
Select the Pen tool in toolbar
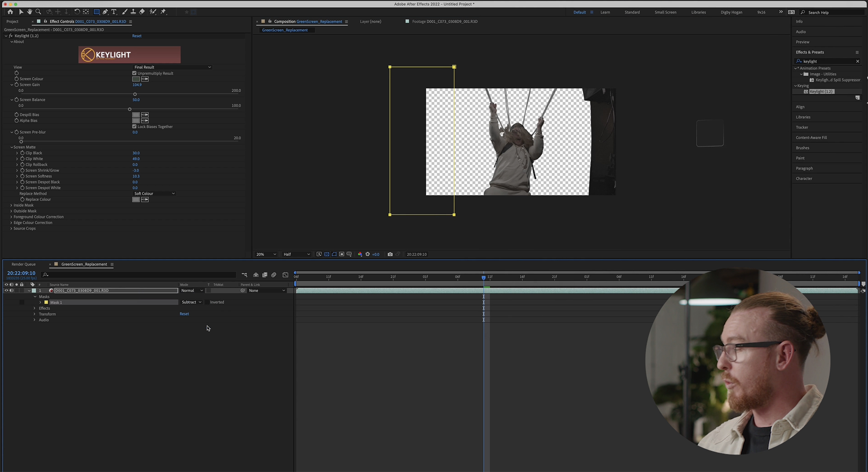pos(105,12)
